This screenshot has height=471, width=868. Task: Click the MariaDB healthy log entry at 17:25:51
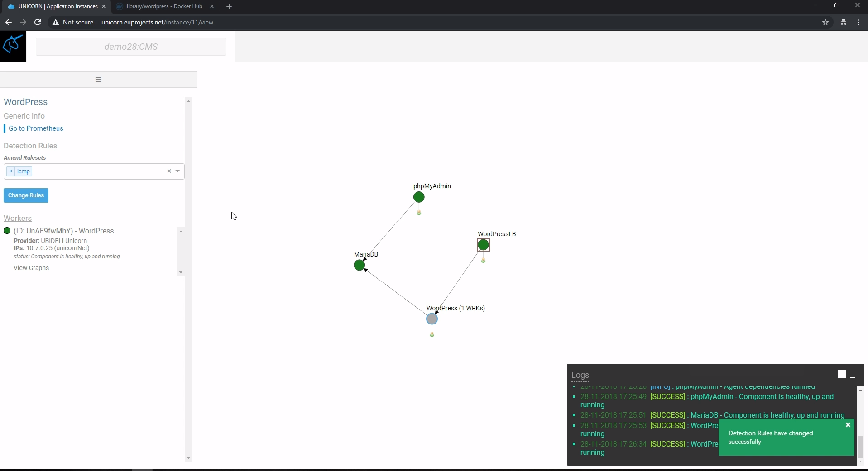coord(712,415)
